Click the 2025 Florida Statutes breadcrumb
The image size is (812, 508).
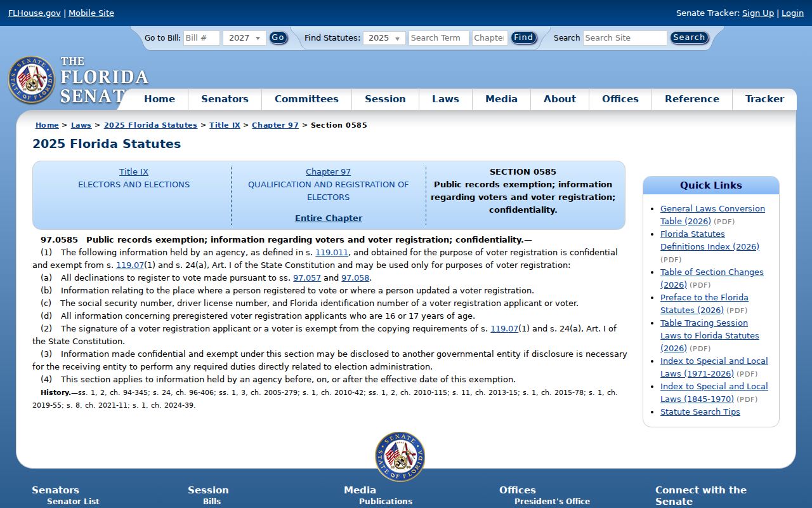(150, 125)
